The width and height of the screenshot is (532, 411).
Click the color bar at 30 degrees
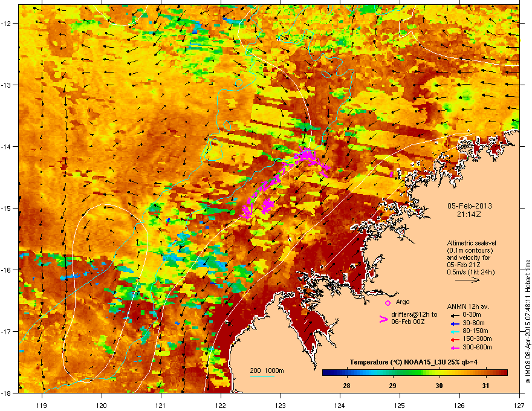439,373
